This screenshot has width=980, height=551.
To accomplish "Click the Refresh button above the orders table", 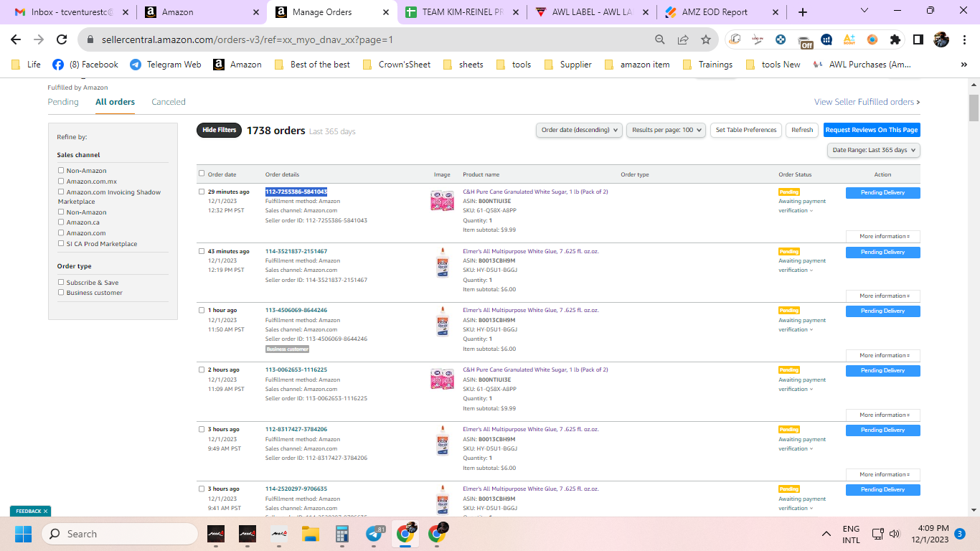I will click(x=802, y=130).
